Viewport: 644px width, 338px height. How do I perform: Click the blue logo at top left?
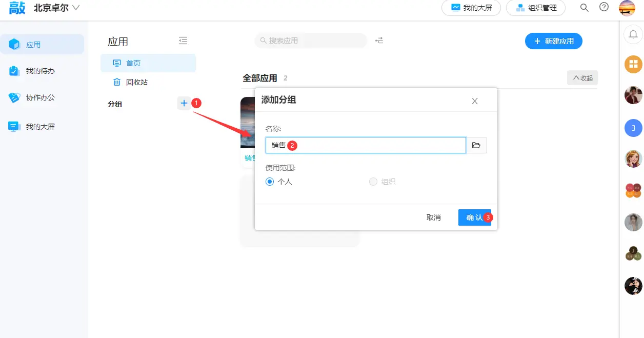point(17,8)
